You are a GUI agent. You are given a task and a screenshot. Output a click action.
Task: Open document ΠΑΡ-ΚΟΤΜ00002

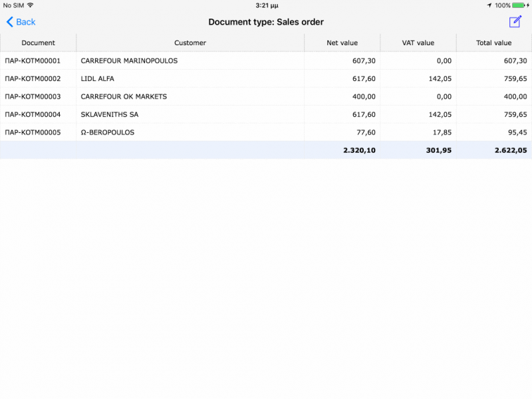(x=33, y=78)
